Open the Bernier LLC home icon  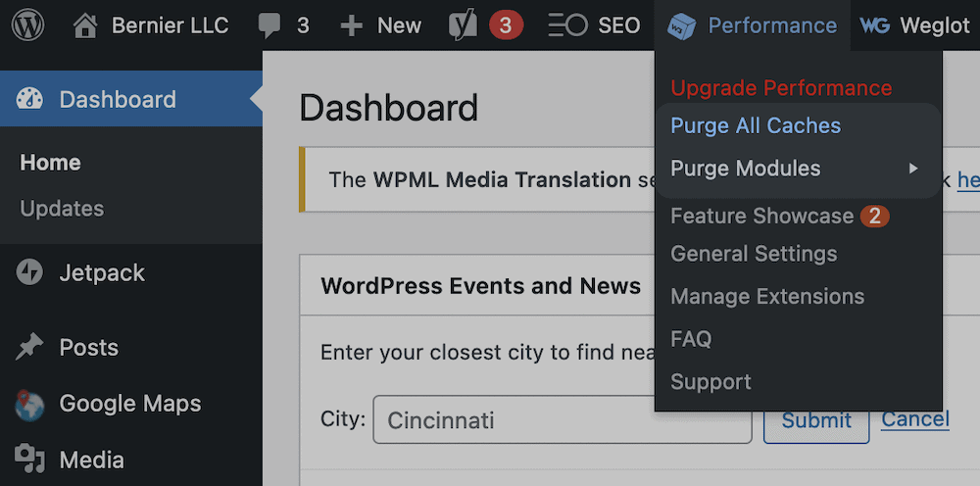pos(85,25)
